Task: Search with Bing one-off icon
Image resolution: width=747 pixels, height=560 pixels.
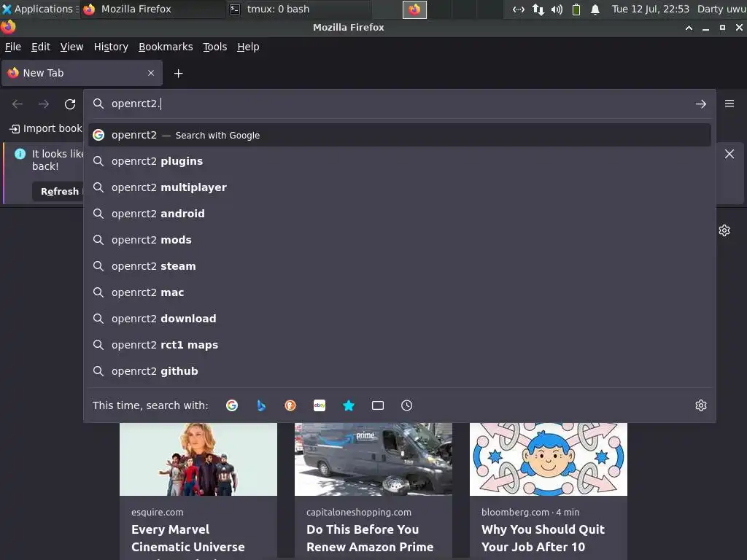Action: pyautogui.click(x=261, y=405)
